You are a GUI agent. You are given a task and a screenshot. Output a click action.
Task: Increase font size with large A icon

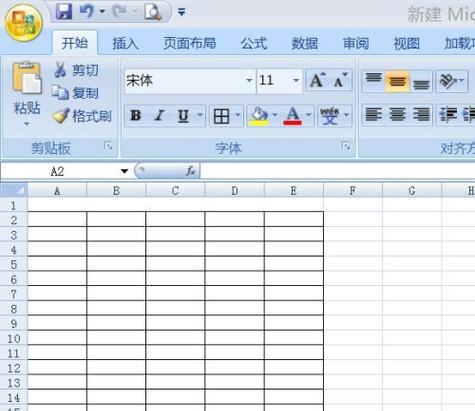tap(317, 80)
